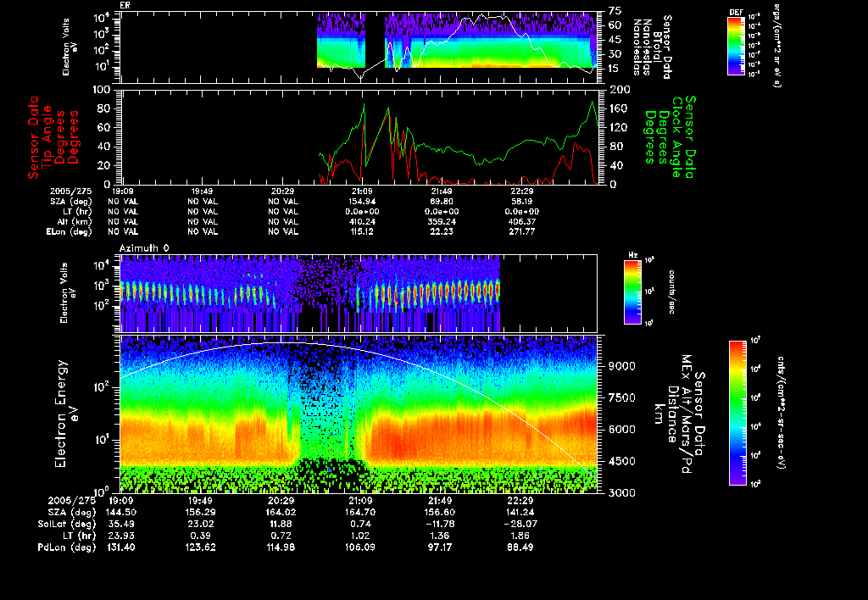Click the SZA value "154.94"
Screen dimensions: 868x600
click(362, 202)
